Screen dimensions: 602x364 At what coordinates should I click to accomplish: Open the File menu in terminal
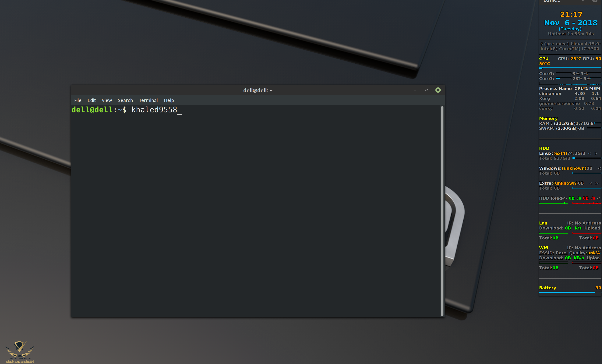(x=78, y=100)
